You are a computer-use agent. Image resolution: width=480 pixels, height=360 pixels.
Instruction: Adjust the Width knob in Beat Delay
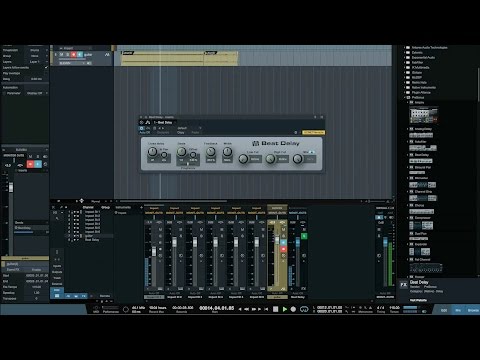(x=227, y=152)
